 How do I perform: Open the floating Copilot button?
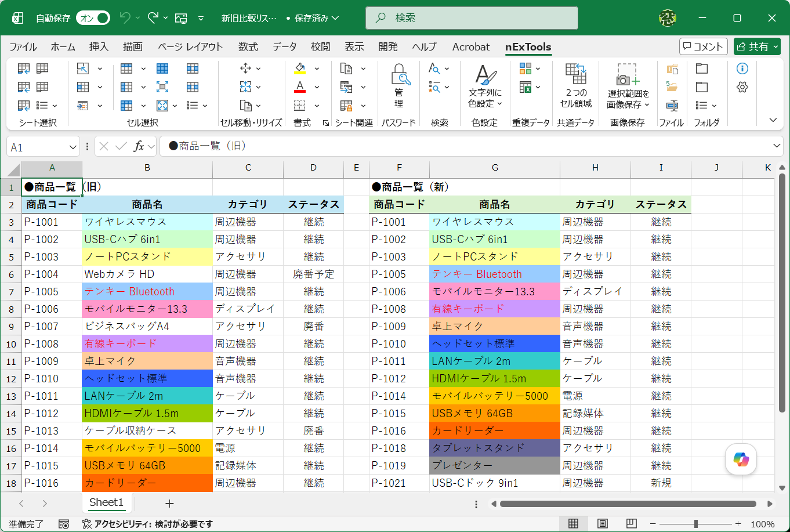click(741, 459)
